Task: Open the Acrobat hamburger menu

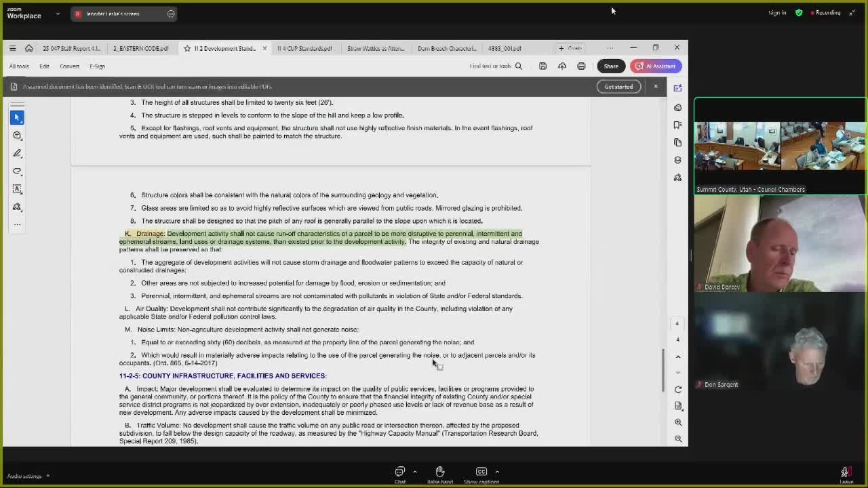Action: [12, 48]
